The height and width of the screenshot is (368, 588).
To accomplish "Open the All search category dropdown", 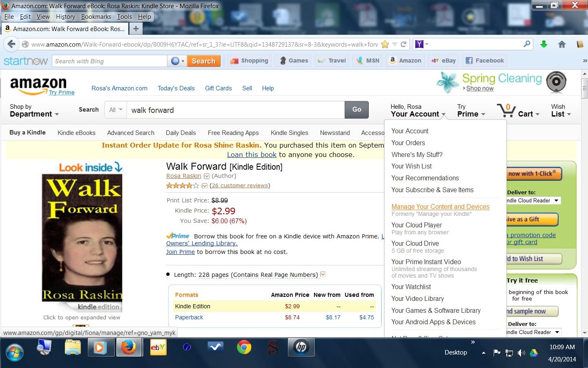I will coord(116,110).
